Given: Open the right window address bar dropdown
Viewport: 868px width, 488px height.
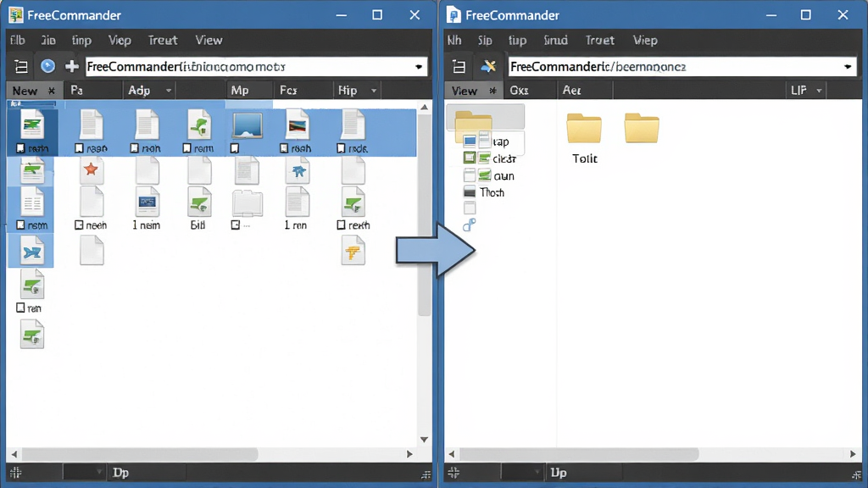Looking at the screenshot, I should pyautogui.click(x=848, y=67).
